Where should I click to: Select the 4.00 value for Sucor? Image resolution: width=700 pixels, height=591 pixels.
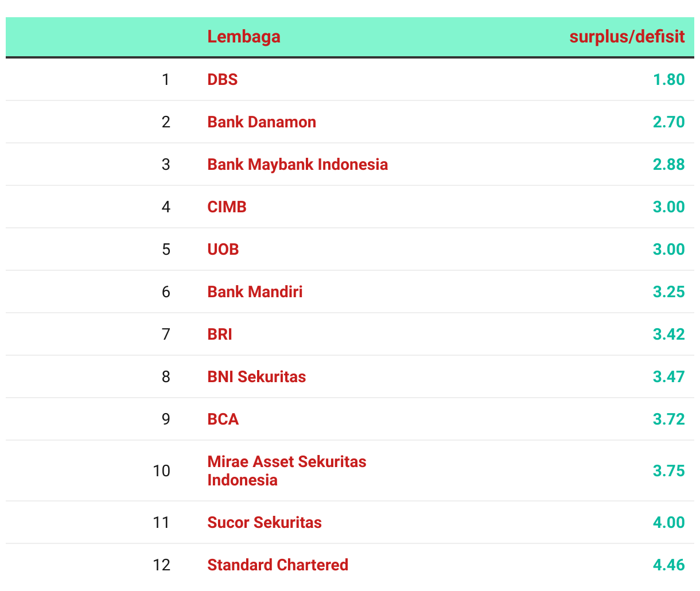(669, 522)
